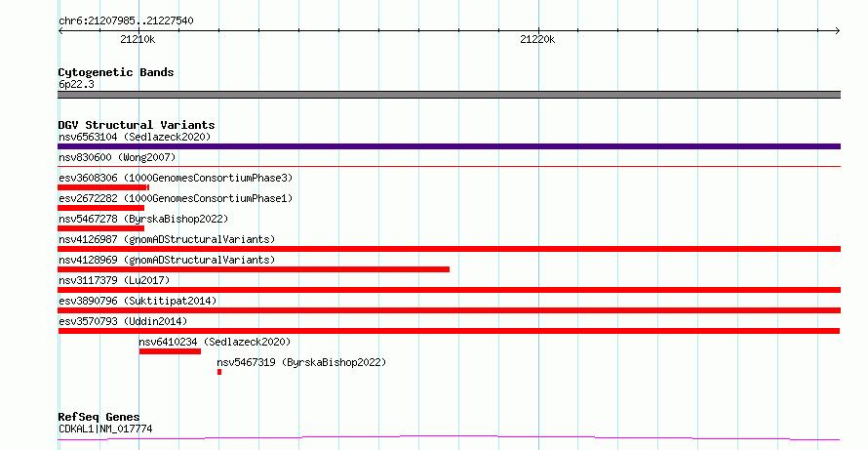868x450 pixels.
Task: Open the CDKAL1|NM_017774 gene label
Action: click(x=105, y=429)
